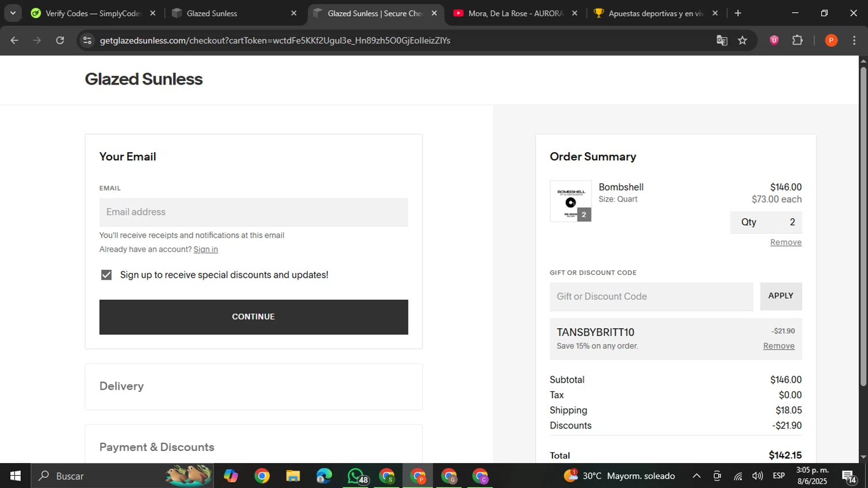This screenshot has height=488, width=868.
Task: Open Microsoft Edge from the taskbar
Action: (324, 476)
